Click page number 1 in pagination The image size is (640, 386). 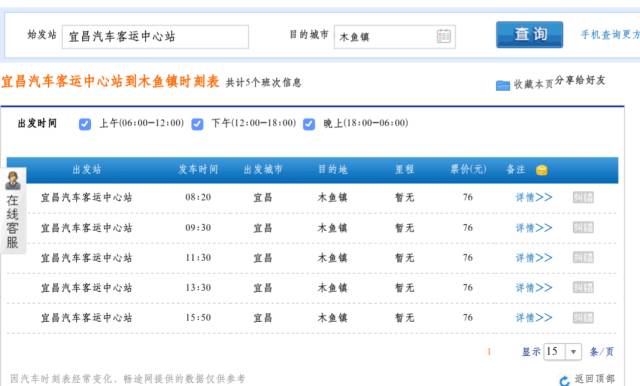coord(489,352)
